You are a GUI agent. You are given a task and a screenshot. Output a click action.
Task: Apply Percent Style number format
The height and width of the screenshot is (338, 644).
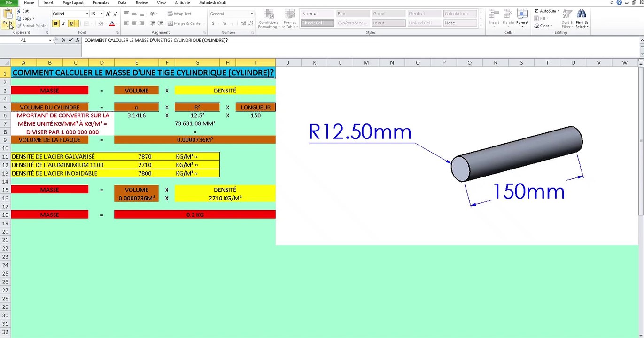click(x=225, y=23)
